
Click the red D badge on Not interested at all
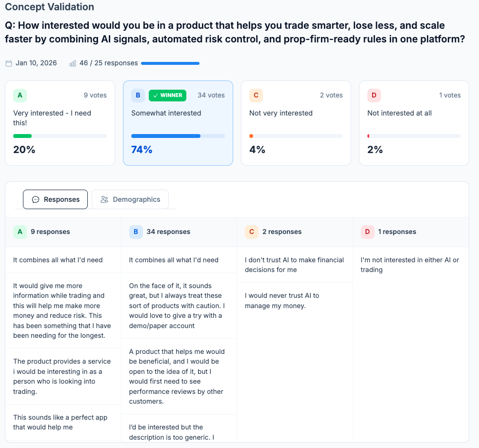click(374, 96)
